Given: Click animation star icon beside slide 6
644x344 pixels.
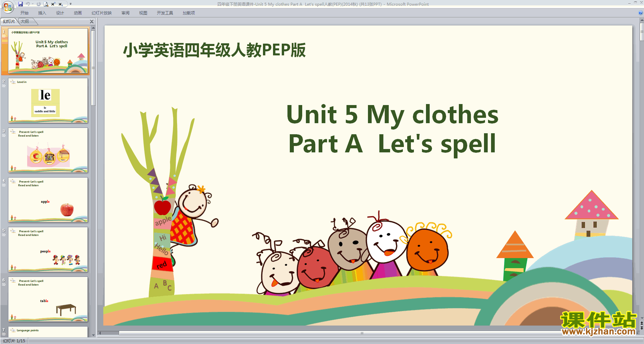Looking at the screenshot, I should click(4, 285).
